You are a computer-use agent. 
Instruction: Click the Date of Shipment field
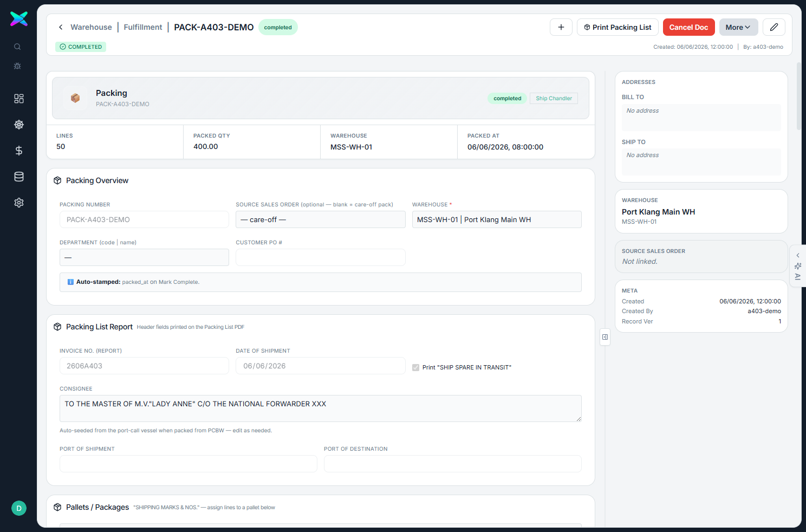pyautogui.click(x=320, y=366)
